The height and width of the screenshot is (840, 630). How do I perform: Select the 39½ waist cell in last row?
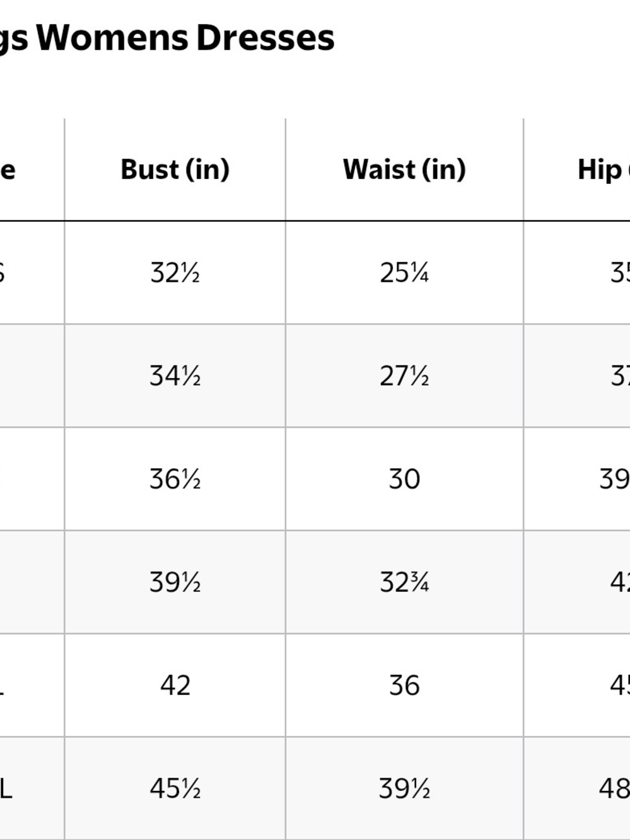point(404,789)
